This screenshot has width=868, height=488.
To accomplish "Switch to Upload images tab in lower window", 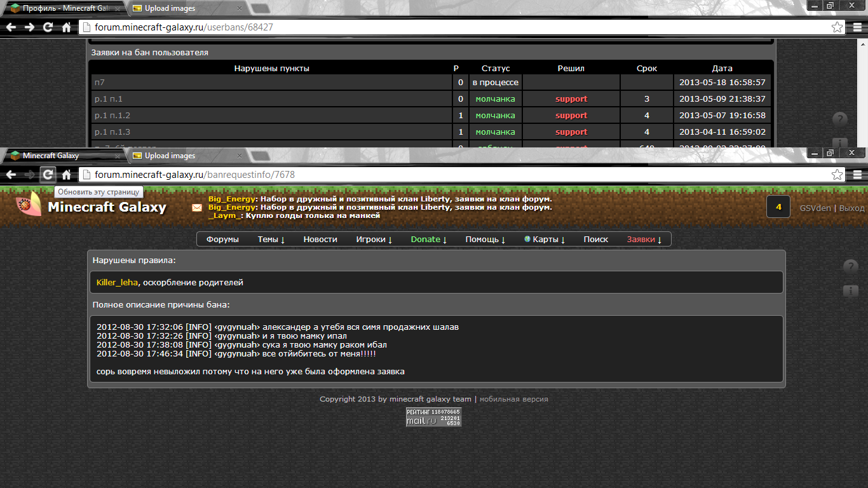I will [185, 156].
